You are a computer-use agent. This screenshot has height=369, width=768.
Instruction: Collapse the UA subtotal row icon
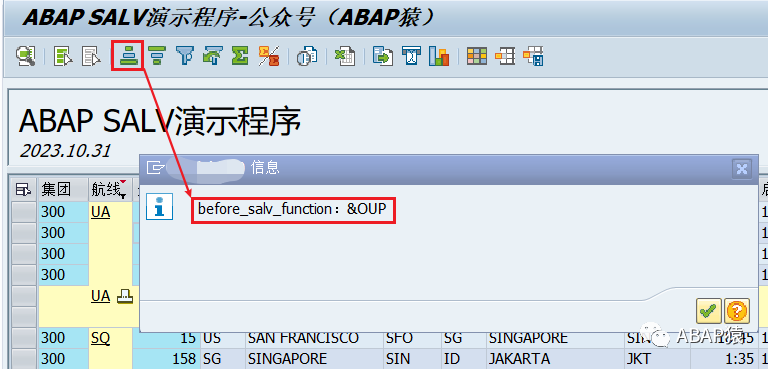tap(124, 296)
